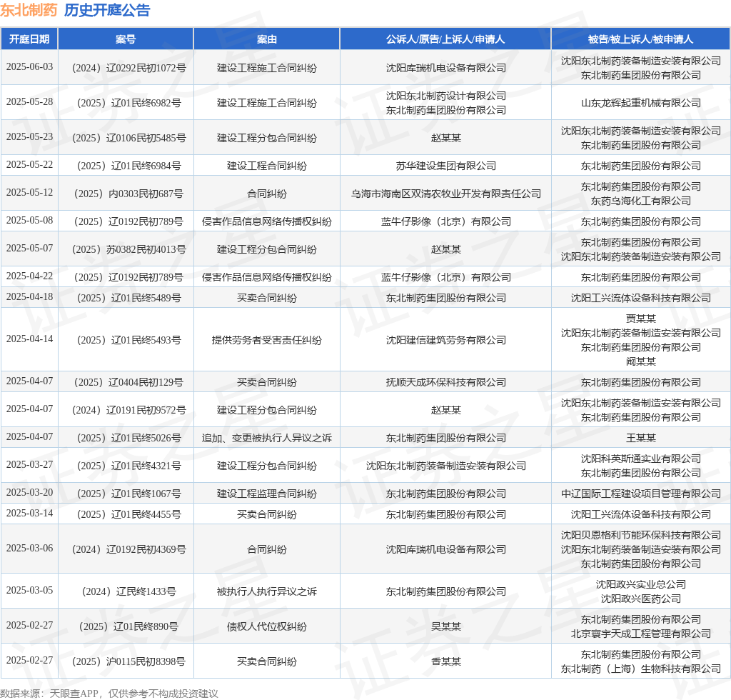Click defendant 沈阳工兴流体设备科技有限公司 in 2025-04-18 row
Viewport: 731px width, 700px height.
click(640, 298)
